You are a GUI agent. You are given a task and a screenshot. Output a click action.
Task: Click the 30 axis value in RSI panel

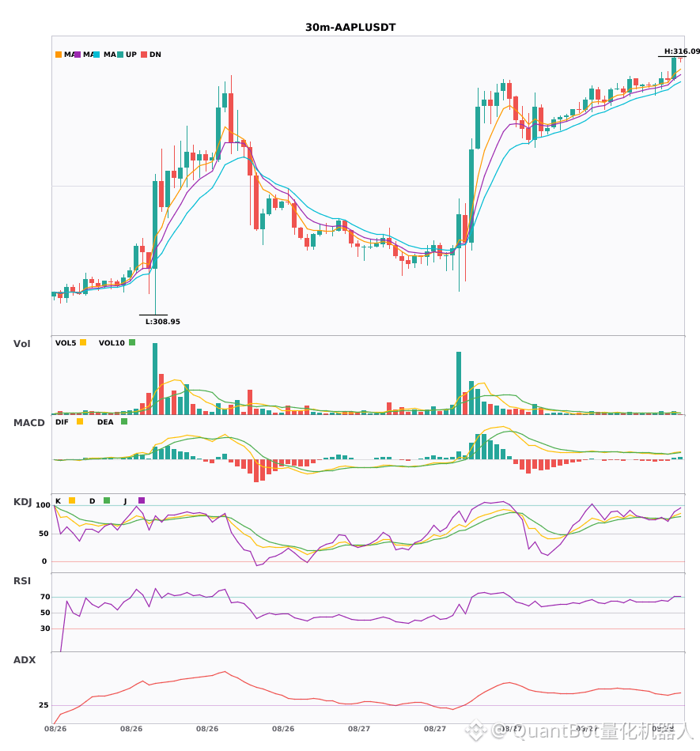coord(45,628)
